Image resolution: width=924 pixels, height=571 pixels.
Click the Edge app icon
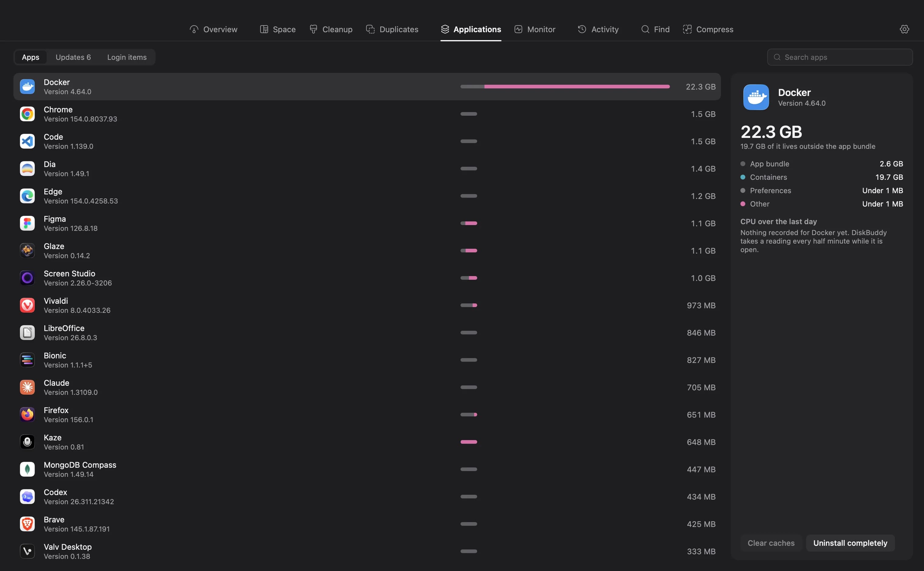27,196
